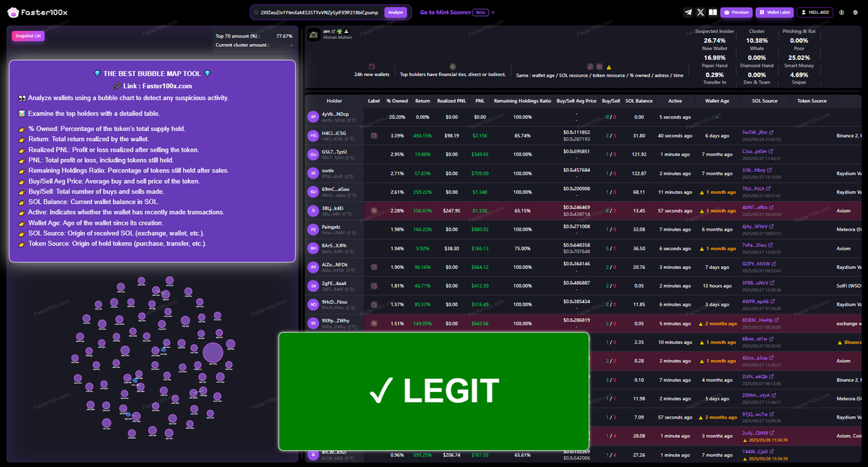Open the HiDJ...4iDZ wallet account button
868x467 pixels.
coord(814,12)
